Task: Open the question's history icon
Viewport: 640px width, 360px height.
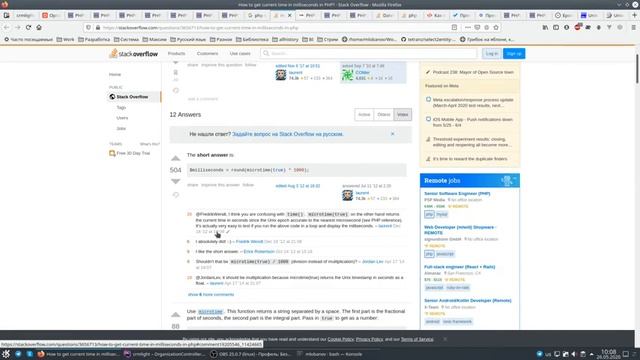Action: pyautogui.click(x=176, y=90)
